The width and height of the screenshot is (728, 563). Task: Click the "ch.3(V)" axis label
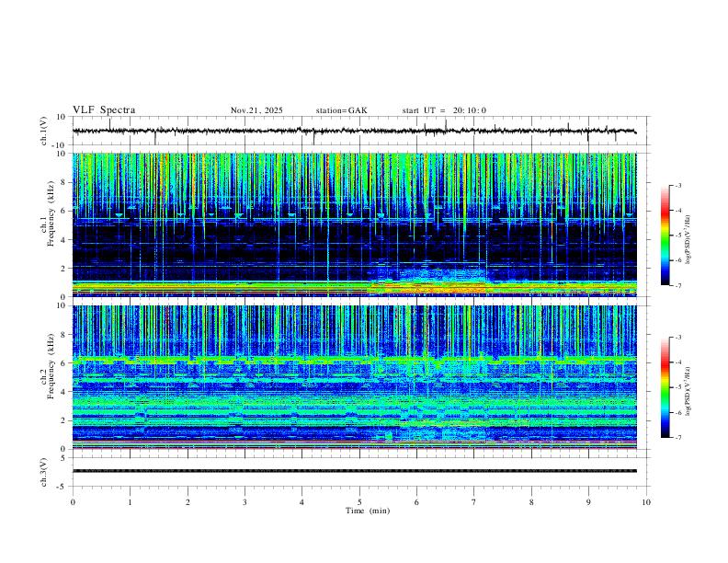[x=44, y=472]
